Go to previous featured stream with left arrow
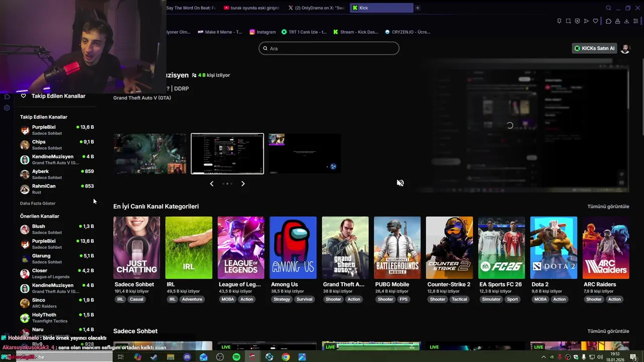Screen dimensions: 644x362 tap(212, 184)
